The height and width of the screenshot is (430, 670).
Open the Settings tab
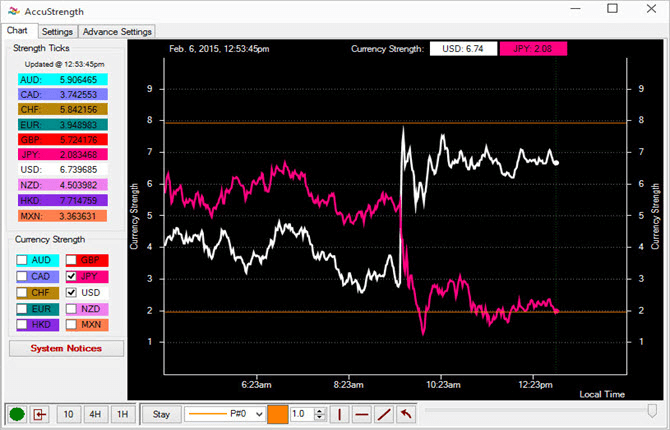pyautogui.click(x=57, y=32)
